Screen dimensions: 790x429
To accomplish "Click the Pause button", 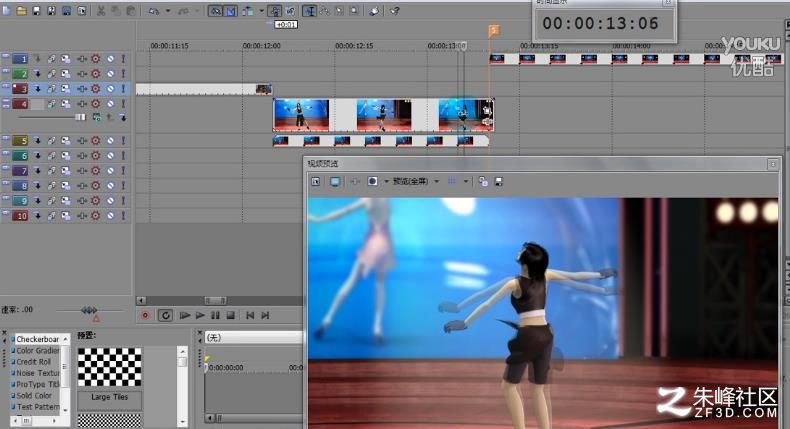I will pyautogui.click(x=215, y=316).
